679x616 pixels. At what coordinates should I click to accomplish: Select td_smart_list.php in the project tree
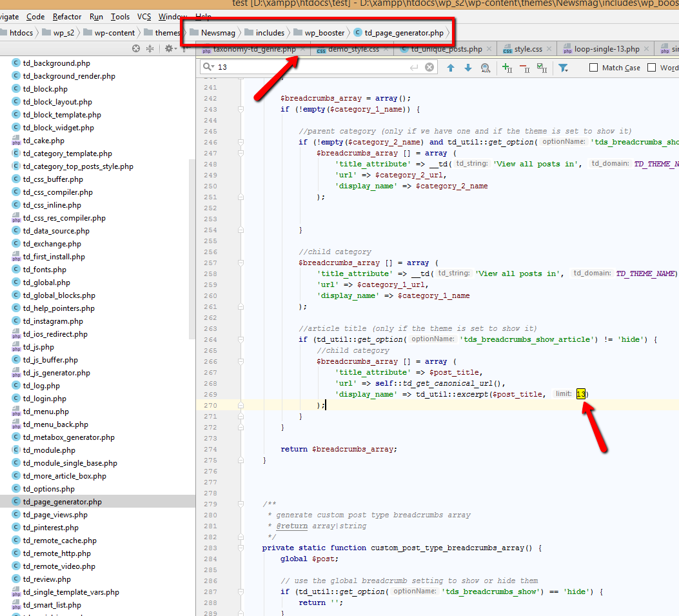tap(52, 605)
